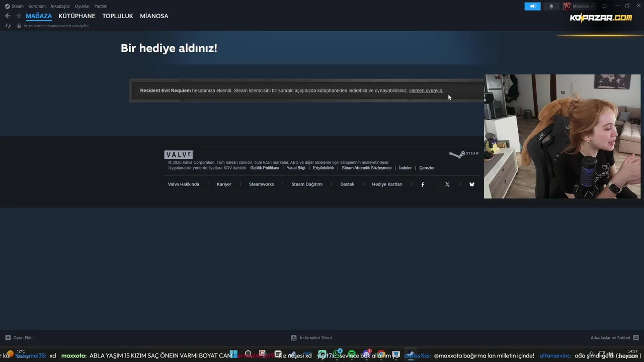Go forward with the right arrow
The width and height of the screenshot is (644, 362).
point(18,16)
